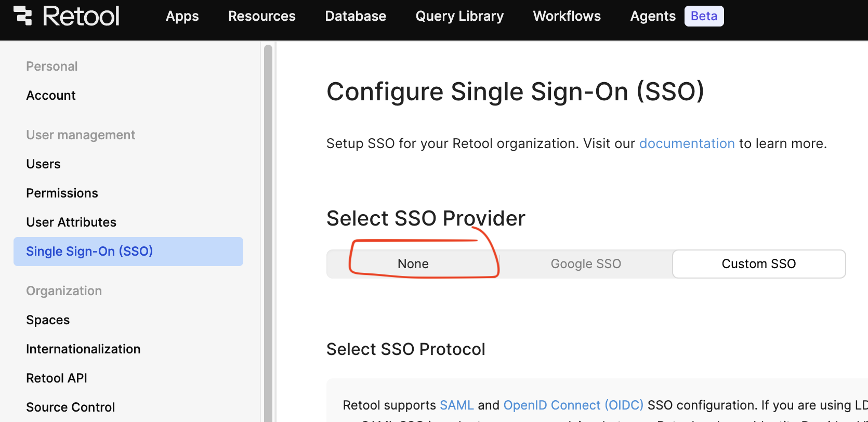Choose Custom SSO provider option
This screenshot has width=868, height=422.
759,264
